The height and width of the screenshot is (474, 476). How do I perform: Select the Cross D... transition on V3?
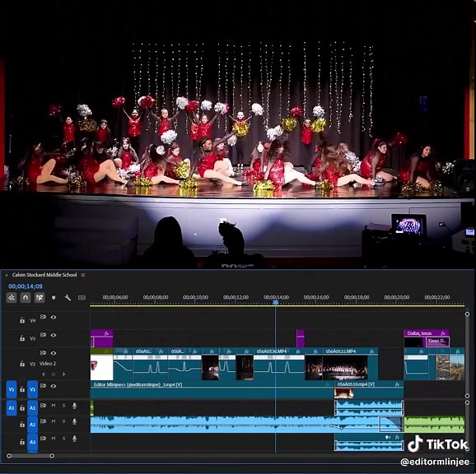(x=437, y=342)
